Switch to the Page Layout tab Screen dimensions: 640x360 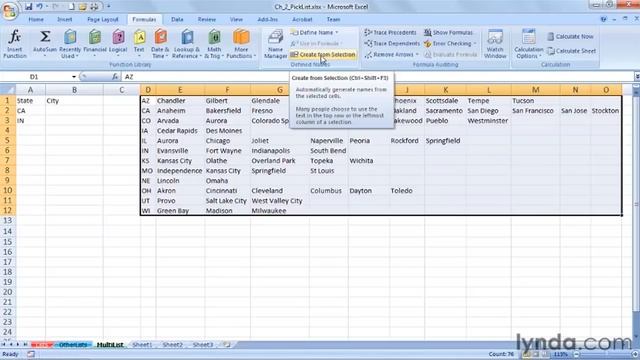tap(102, 19)
